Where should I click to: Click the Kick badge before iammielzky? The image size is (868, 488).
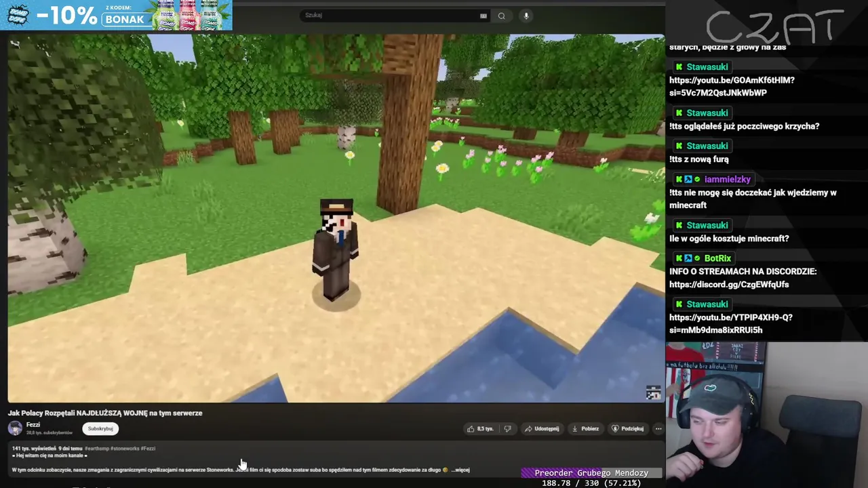pyautogui.click(x=679, y=180)
